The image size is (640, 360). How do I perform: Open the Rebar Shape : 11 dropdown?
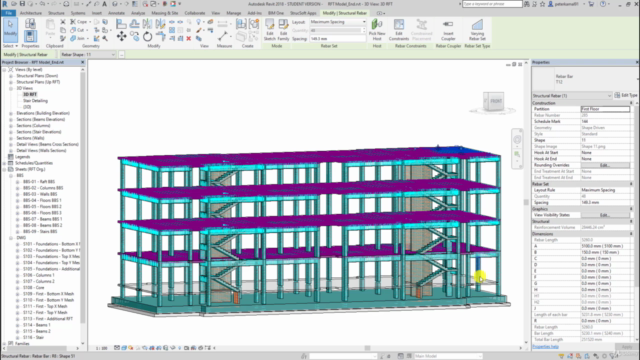[x=88, y=54]
